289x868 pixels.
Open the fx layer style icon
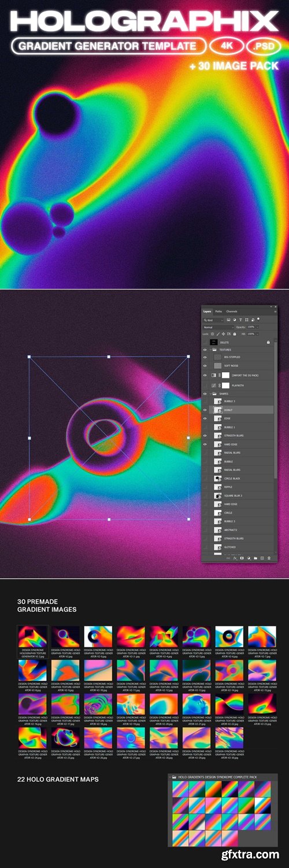pyautogui.click(x=235, y=558)
